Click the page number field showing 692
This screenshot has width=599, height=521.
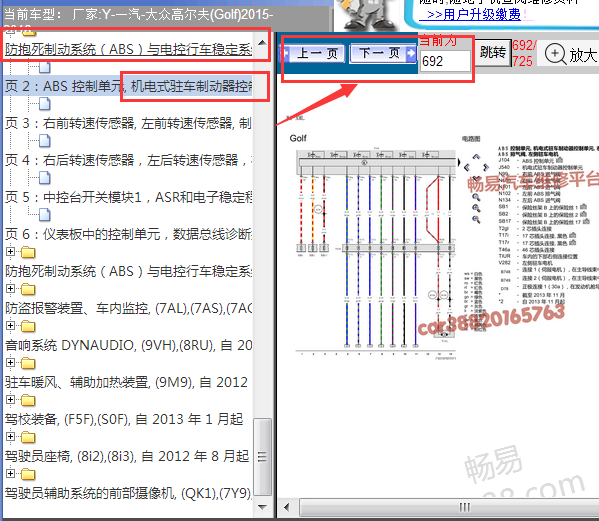coord(445,61)
